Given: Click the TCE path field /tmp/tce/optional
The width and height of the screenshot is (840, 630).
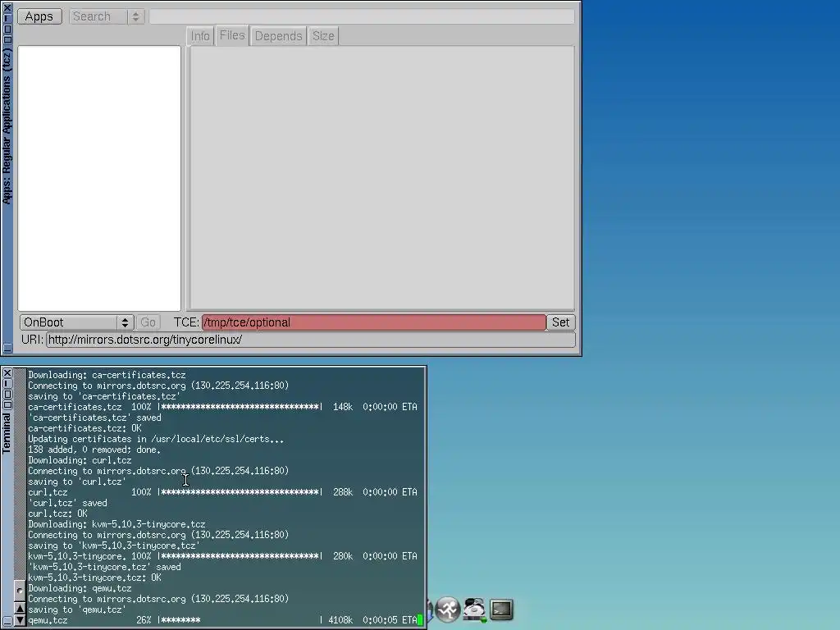Looking at the screenshot, I should (373, 322).
